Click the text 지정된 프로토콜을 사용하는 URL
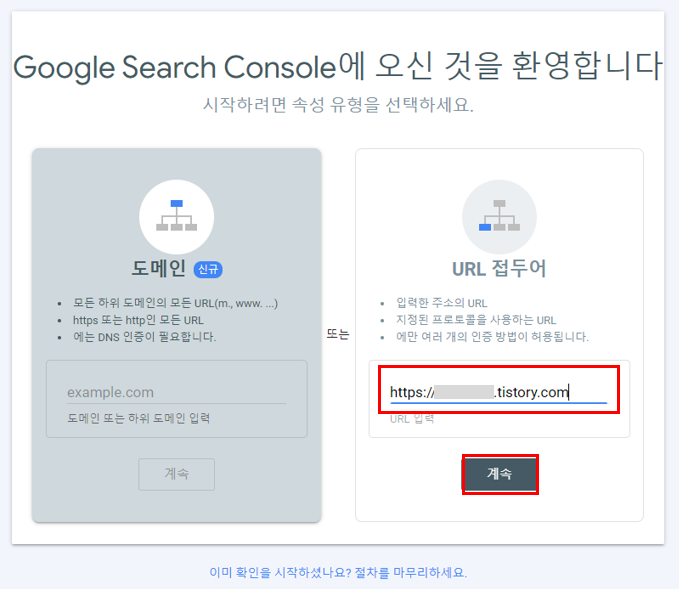Viewport: 679px width, 589px height. pyautogui.click(x=476, y=320)
